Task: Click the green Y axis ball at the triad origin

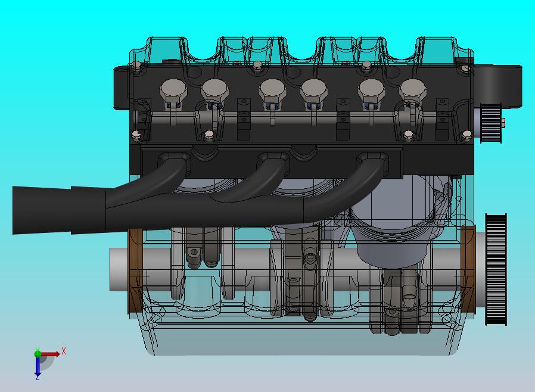Action: pyautogui.click(x=38, y=353)
